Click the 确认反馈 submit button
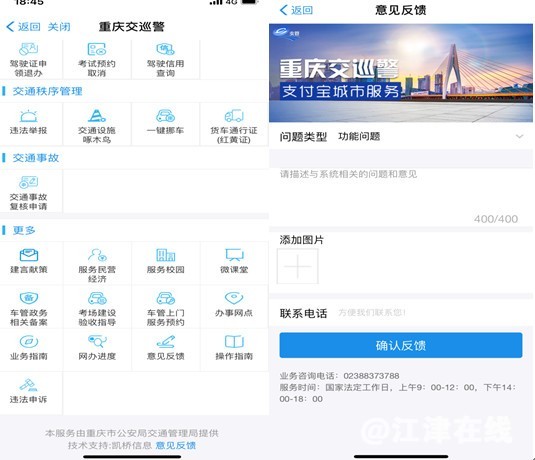The width and height of the screenshot is (535, 460). coord(401,345)
